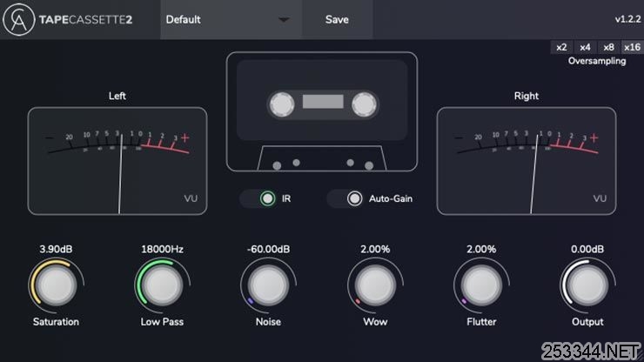Click the red plus on Left meter
The height and width of the screenshot is (362, 644).
[185, 138]
